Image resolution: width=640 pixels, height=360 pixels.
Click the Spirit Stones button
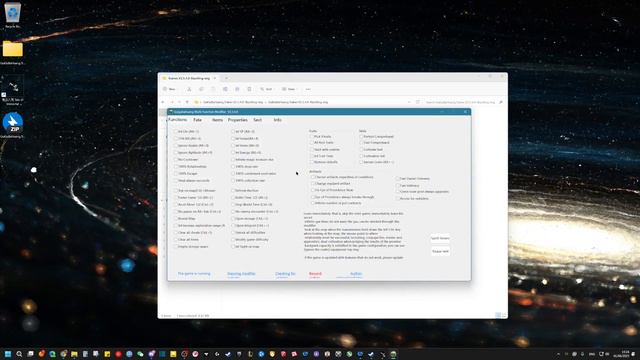pos(440,238)
